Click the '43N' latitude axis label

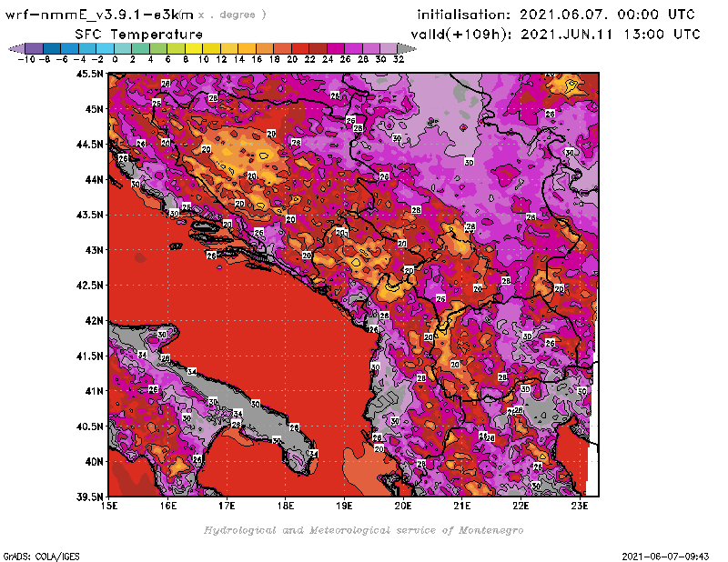click(94, 250)
